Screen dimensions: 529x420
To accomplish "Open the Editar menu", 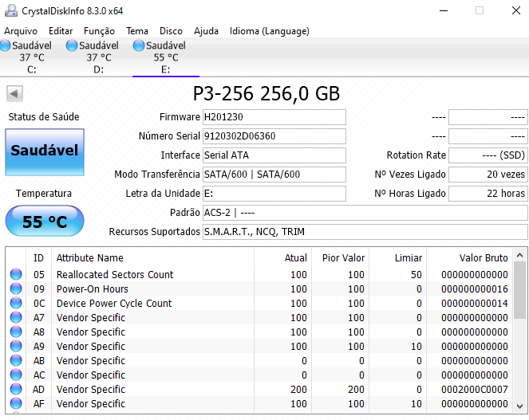I will pyautogui.click(x=61, y=31).
